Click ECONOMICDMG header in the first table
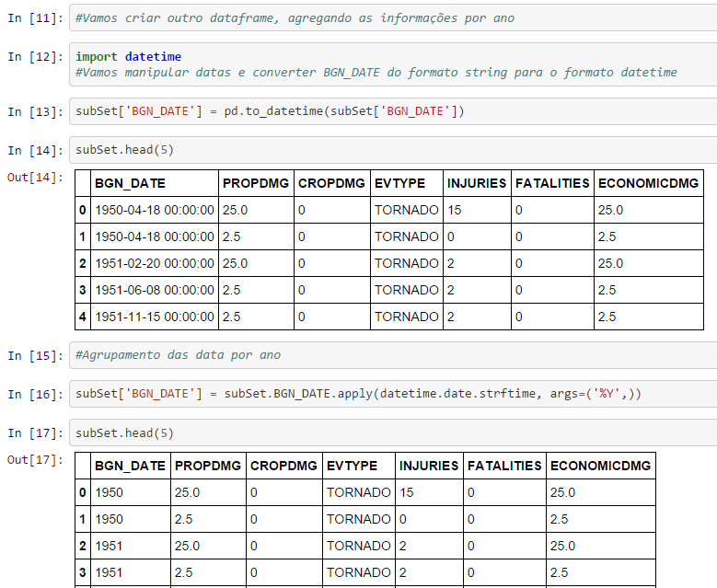The height and width of the screenshot is (588, 717). tap(648, 183)
